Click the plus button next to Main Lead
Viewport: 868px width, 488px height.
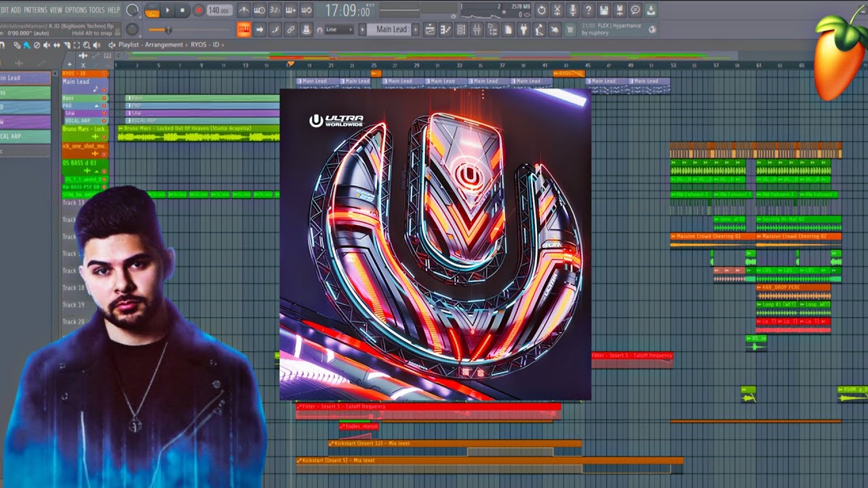pos(415,29)
